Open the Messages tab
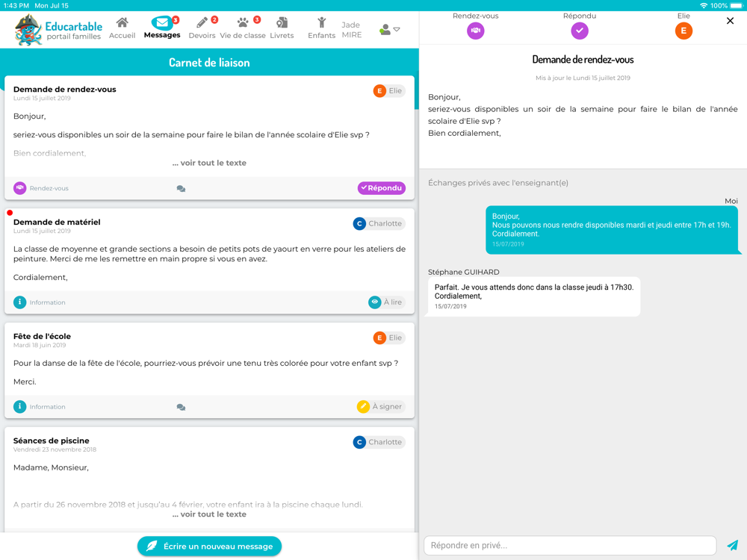This screenshot has height=560, width=747. tap(162, 28)
